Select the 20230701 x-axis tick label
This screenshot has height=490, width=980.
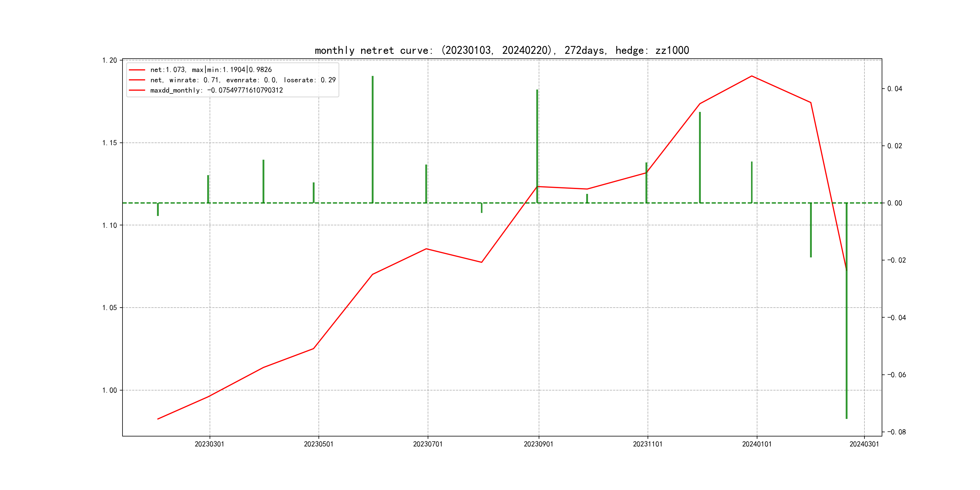[428, 444]
